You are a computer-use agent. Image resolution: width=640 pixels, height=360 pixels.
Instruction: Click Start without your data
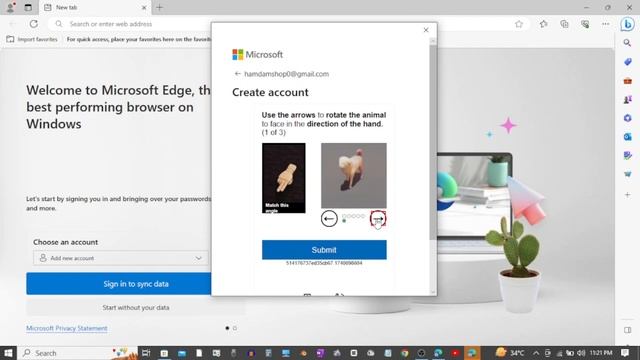click(136, 307)
